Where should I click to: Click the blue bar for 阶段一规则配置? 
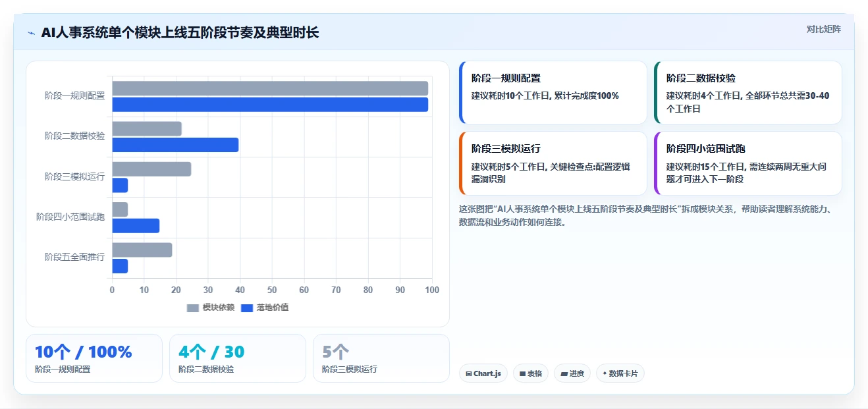(x=270, y=105)
